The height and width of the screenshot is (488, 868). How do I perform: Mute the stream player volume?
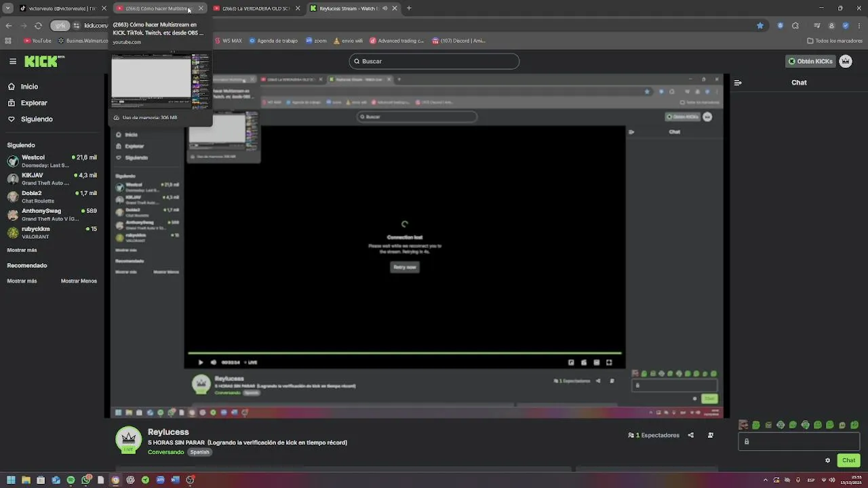pos(214,362)
